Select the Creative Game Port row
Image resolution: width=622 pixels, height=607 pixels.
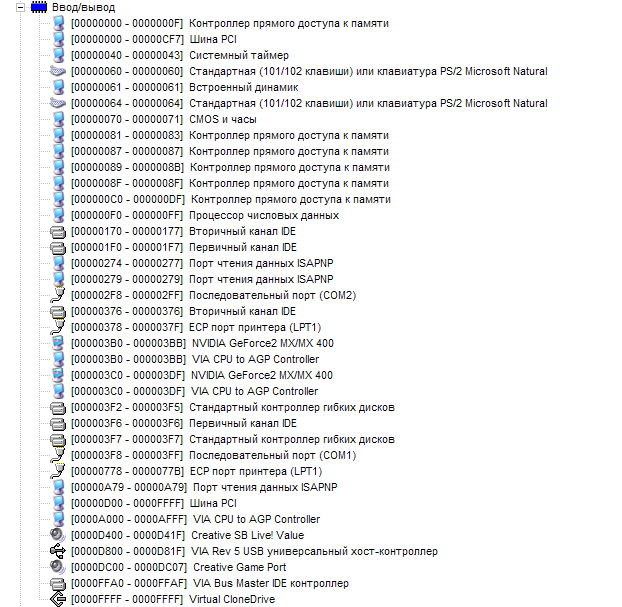pos(179,567)
